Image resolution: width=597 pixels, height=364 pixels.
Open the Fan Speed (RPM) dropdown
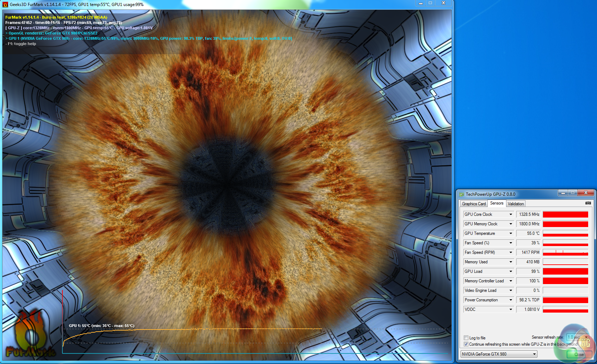[x=511, y=252]
